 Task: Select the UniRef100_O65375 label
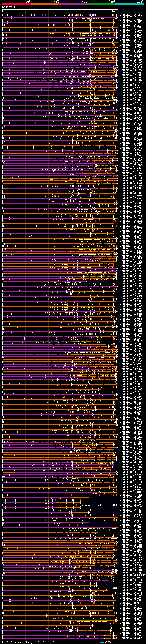pyautogui.click(x=131, y=163)
